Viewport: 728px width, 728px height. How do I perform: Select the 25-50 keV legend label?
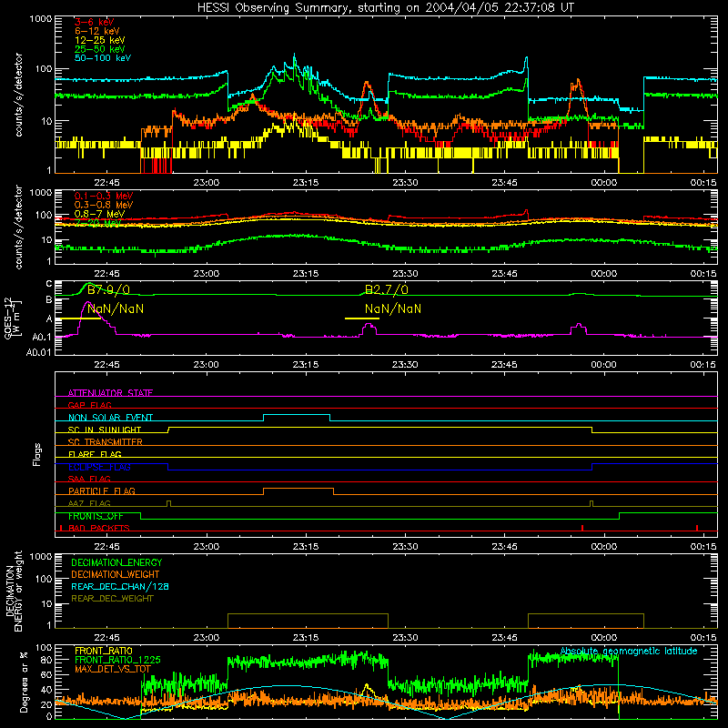point(100,49)
